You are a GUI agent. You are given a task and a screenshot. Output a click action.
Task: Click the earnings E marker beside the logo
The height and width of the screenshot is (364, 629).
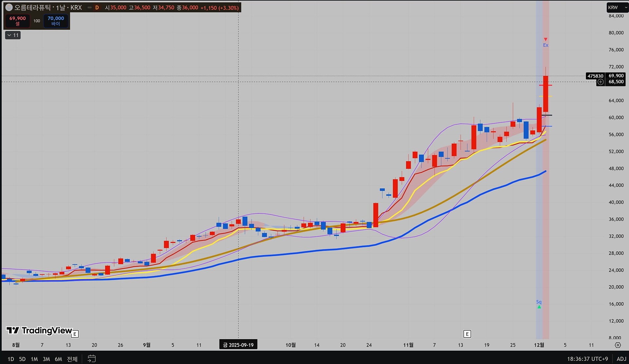75,334
